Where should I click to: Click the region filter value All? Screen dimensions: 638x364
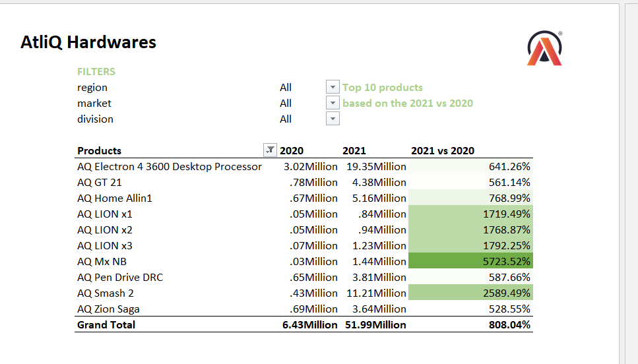286,87
